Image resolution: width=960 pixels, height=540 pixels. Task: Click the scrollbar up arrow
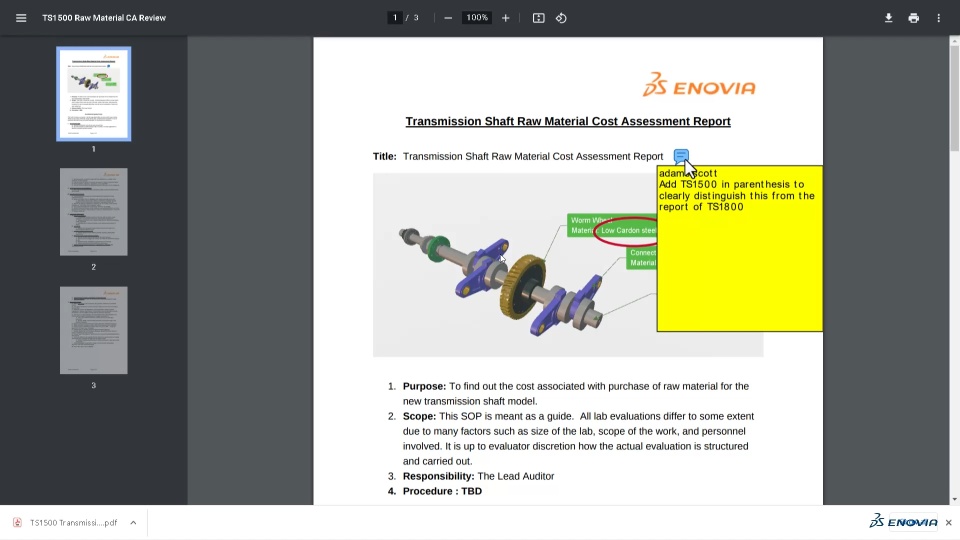coord(954,41)
